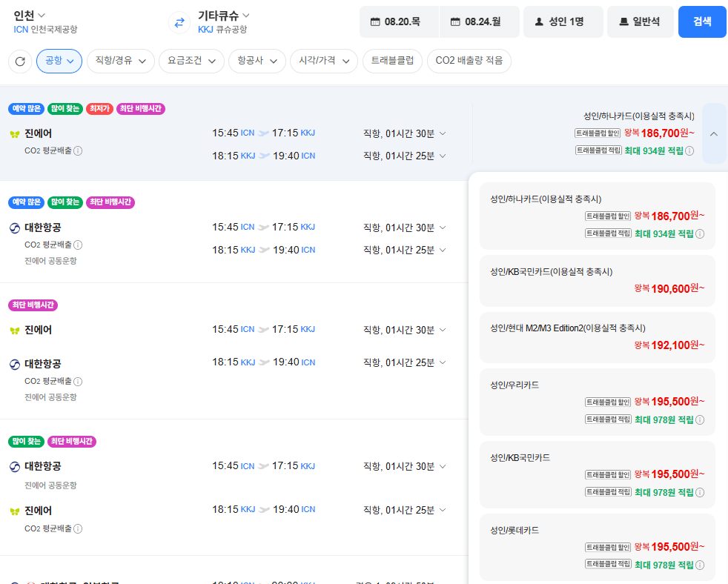This screenshot has height=584, width=728.
Task: Click the 최저가 red badge on first listing
Action: pyautogui.click(x=99, y=109)
